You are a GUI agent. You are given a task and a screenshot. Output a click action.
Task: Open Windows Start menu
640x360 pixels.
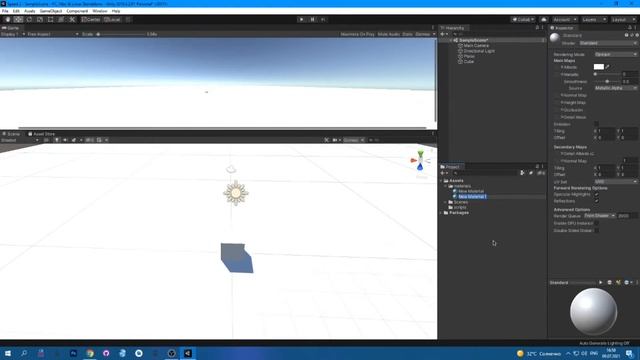point(8,353)
